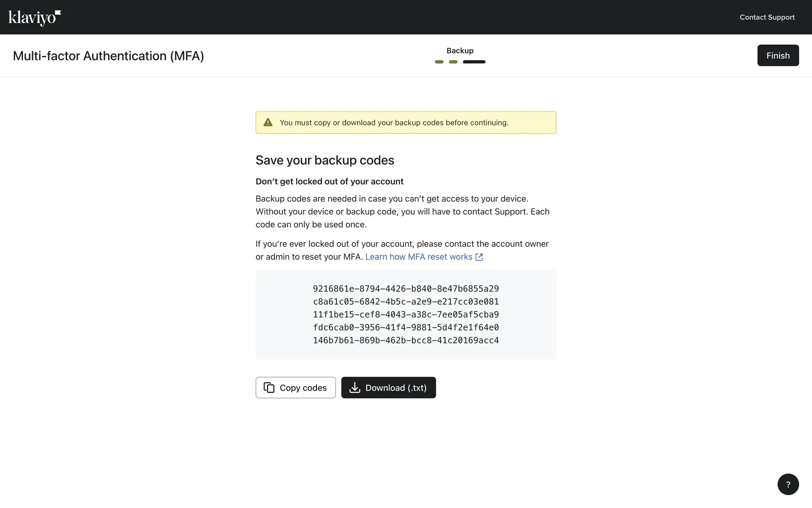
Task: Click the Backup step label
Action: pos(460,51)
